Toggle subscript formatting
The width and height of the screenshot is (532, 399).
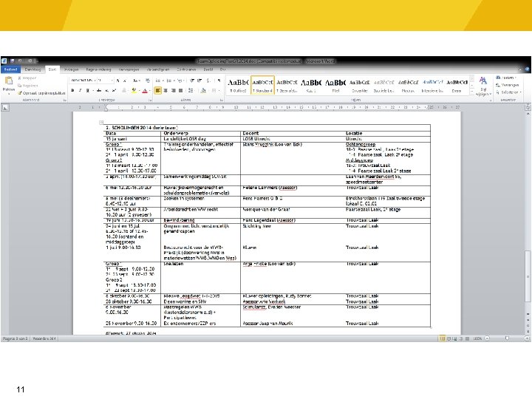point(106,91)
